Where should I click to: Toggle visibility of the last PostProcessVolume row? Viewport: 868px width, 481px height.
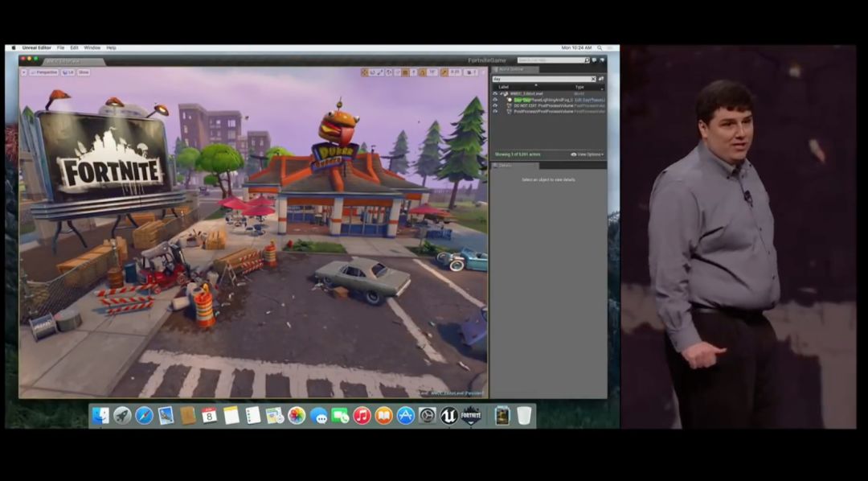[x=495, y=112]
